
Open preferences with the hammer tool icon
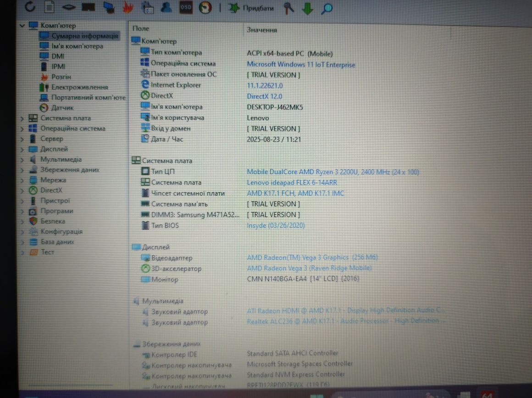288,8
